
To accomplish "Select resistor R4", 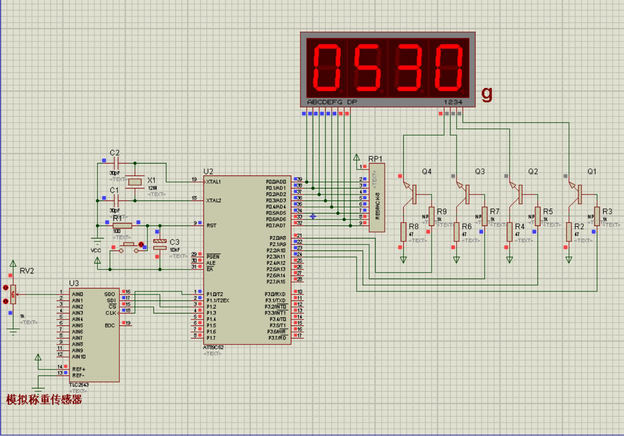I will point(509,232).
